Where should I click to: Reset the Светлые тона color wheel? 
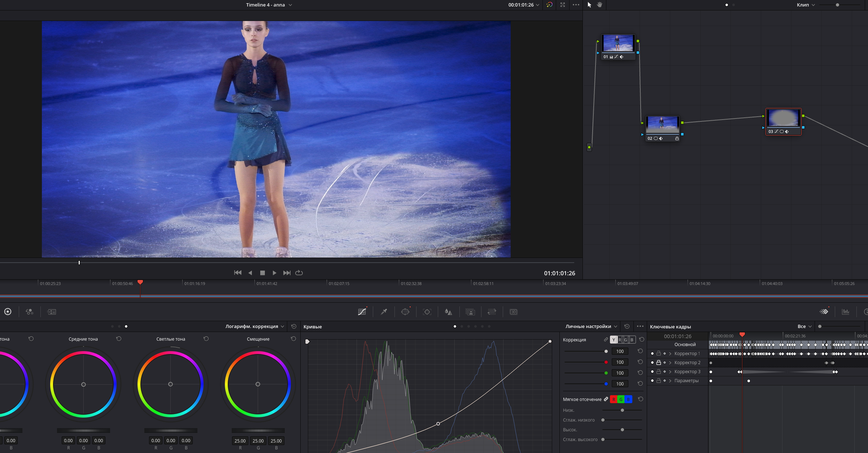coord(206,339)
